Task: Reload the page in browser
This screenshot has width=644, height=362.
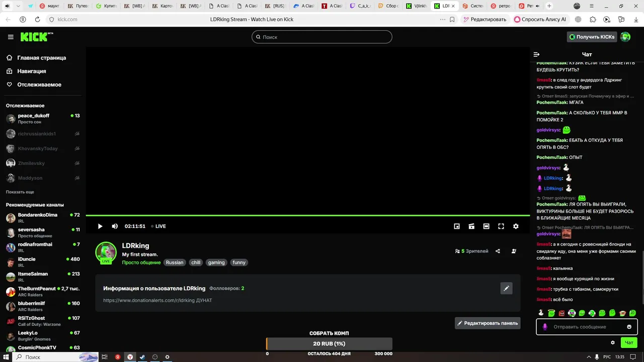Action: (37, 19)
